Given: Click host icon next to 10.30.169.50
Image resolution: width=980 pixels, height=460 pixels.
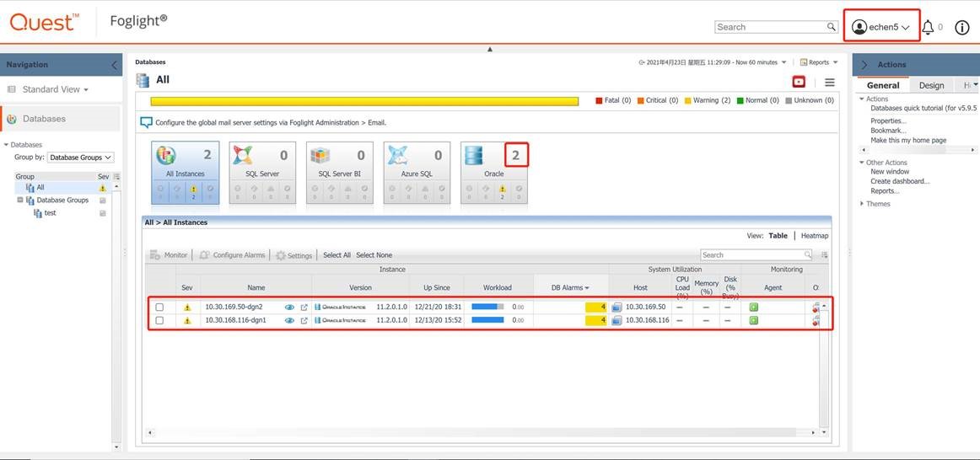Looking at the screenshot, I should pos(617,307).
